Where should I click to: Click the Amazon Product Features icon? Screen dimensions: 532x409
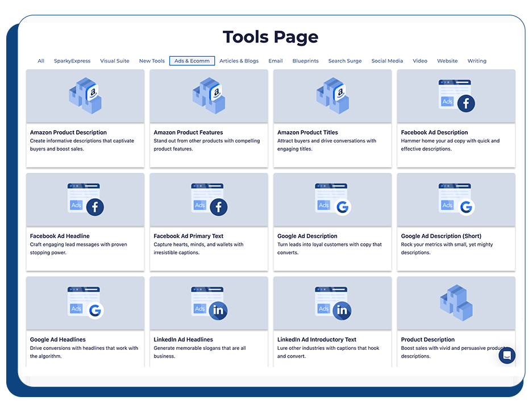(x=209, y=95)
